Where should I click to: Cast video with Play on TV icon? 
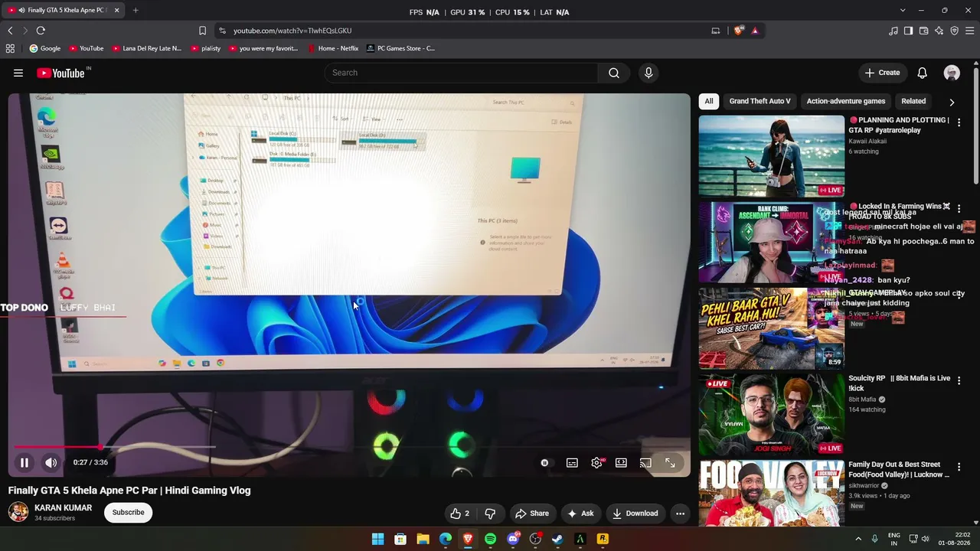[645, 463]
